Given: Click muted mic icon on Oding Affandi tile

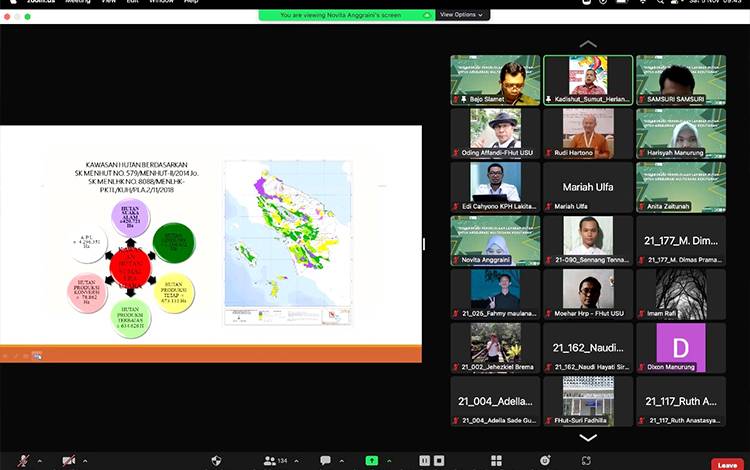Looking at the screenshot, I should tap(456, 153).
